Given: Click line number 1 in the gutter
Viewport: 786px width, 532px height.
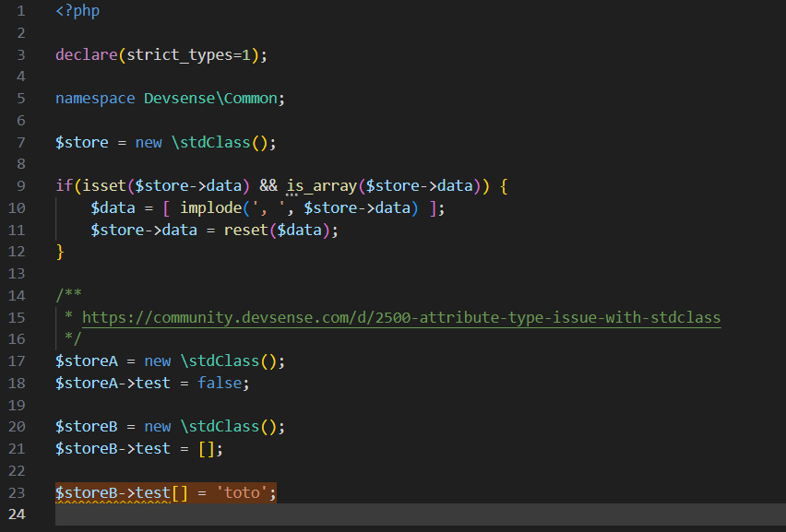Looking at the screenshot, I should click(x=20, y=11).
